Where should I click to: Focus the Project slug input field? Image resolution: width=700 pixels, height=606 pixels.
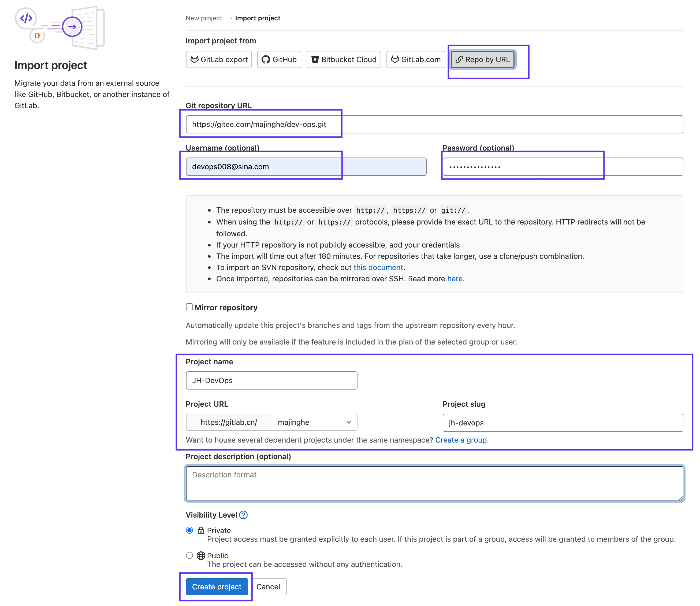[562, 423]
